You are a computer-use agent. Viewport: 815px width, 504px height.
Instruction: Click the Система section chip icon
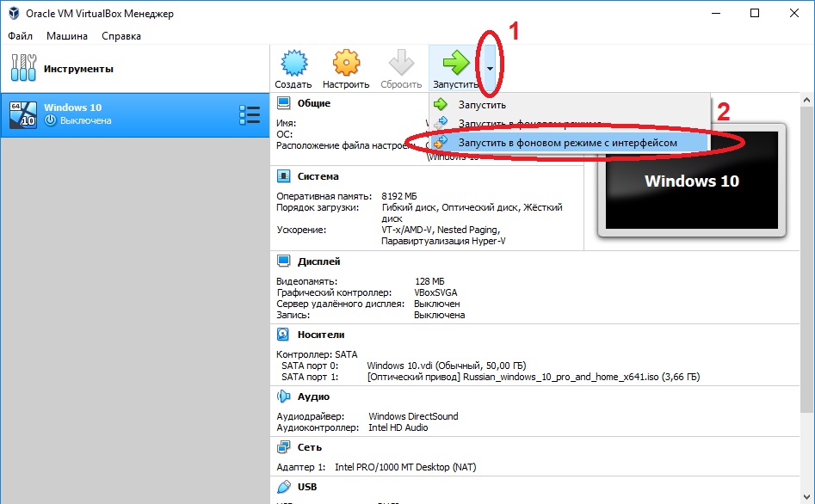(x=283, y=176)
